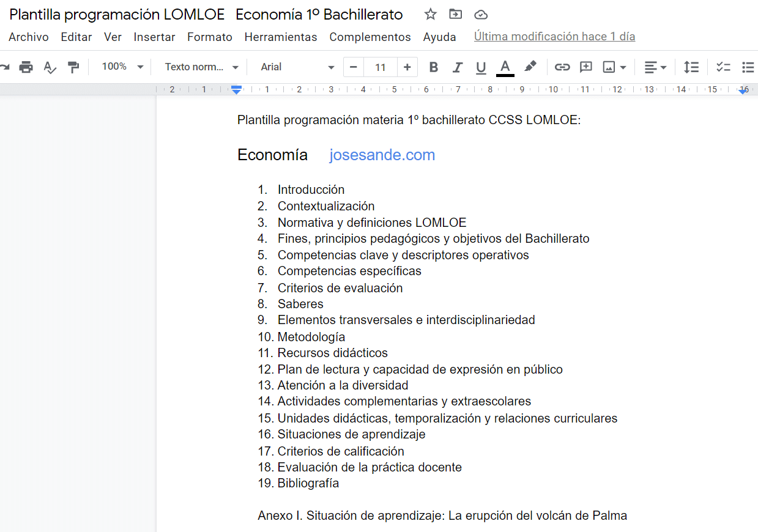Click the print icon

[x=26, y=67]
